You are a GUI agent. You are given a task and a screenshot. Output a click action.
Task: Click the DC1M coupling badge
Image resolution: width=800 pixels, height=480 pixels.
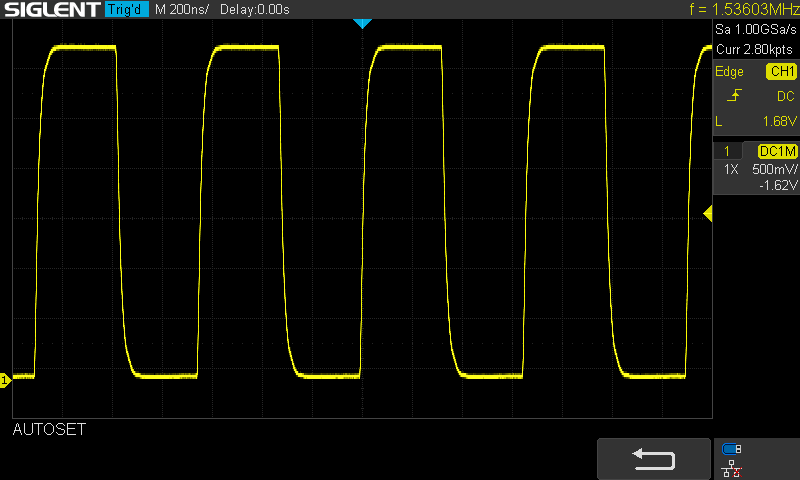coord(778,151)
